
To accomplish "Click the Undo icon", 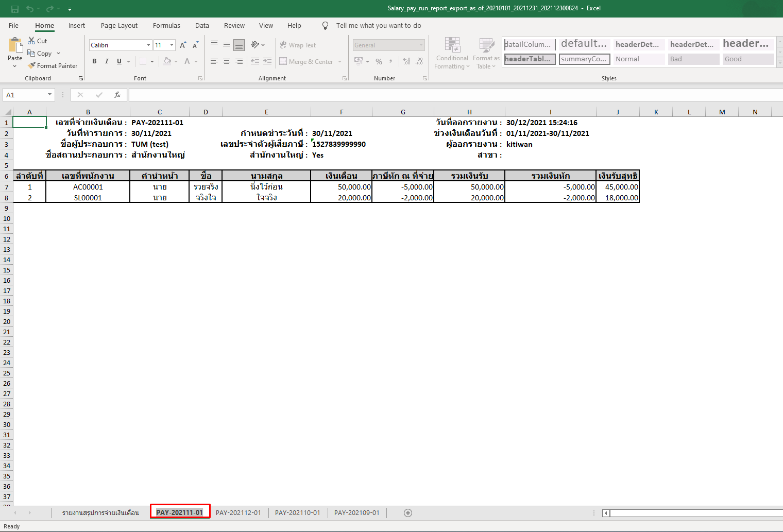I will [x=30, y=8].
